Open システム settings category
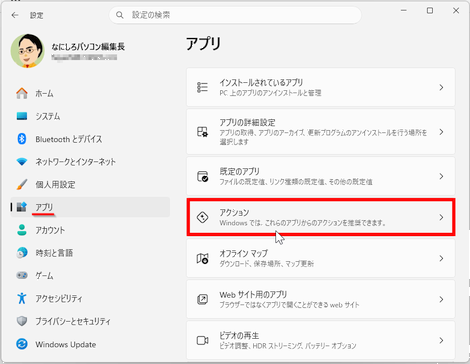Screen dimensions: 470x364 [48, 116]
